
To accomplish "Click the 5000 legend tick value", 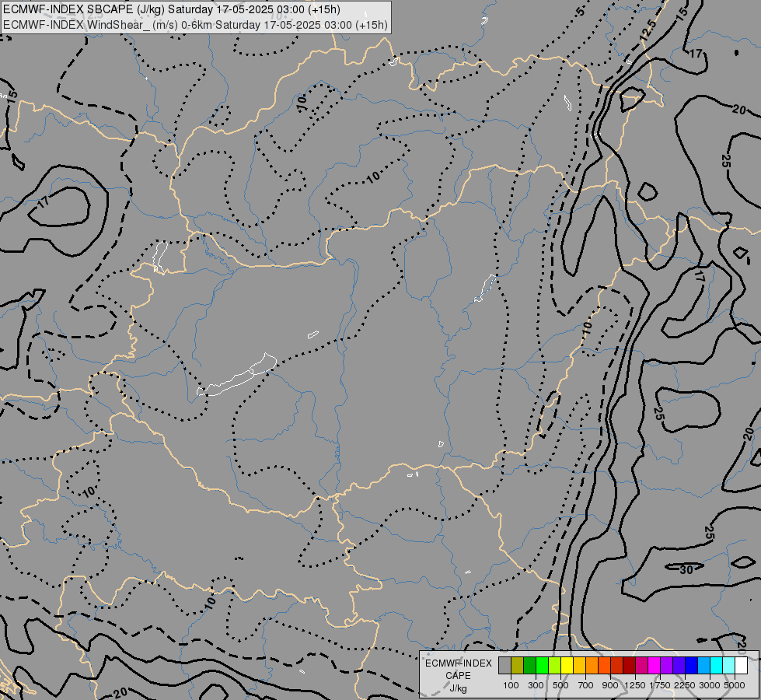I will pyautogui.click(x=735, y=685).
